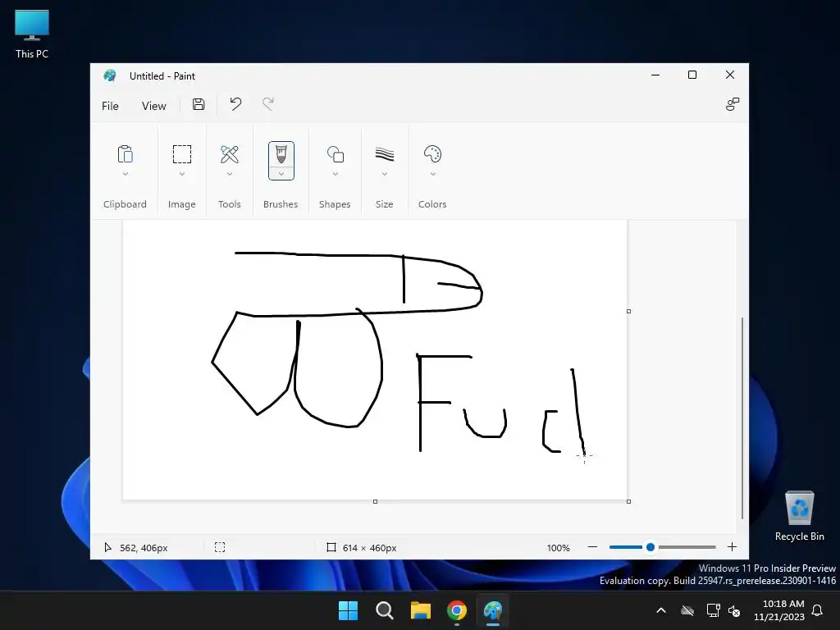Click the right-middle canvas resize handle
The height and width of the screenshot is (630, 840).
click(x=628, y=311)
